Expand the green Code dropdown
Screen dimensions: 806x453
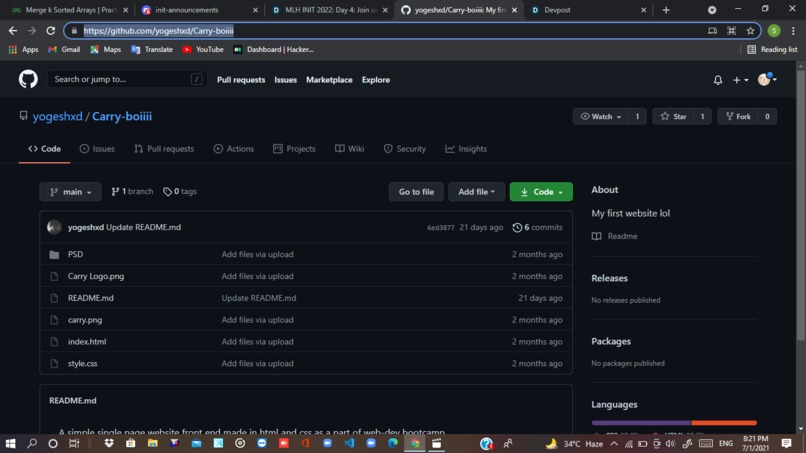click(x=541, y=192)
